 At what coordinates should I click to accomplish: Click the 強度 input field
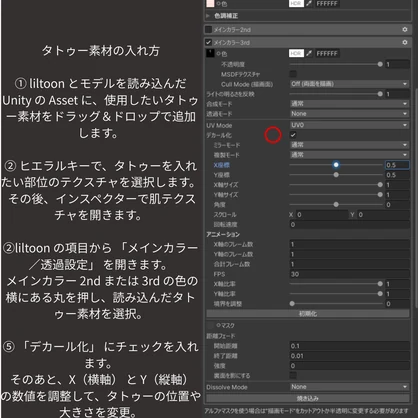click(x=349, y=366)
